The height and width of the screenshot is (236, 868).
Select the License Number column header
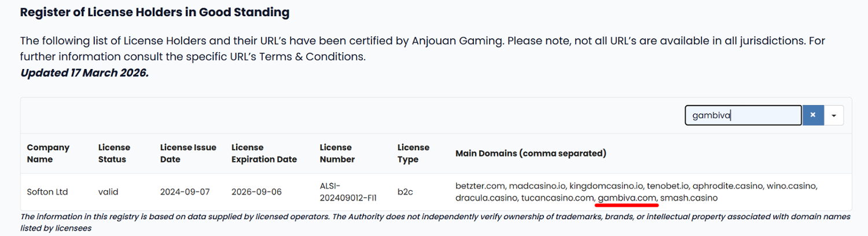[337, 153]
